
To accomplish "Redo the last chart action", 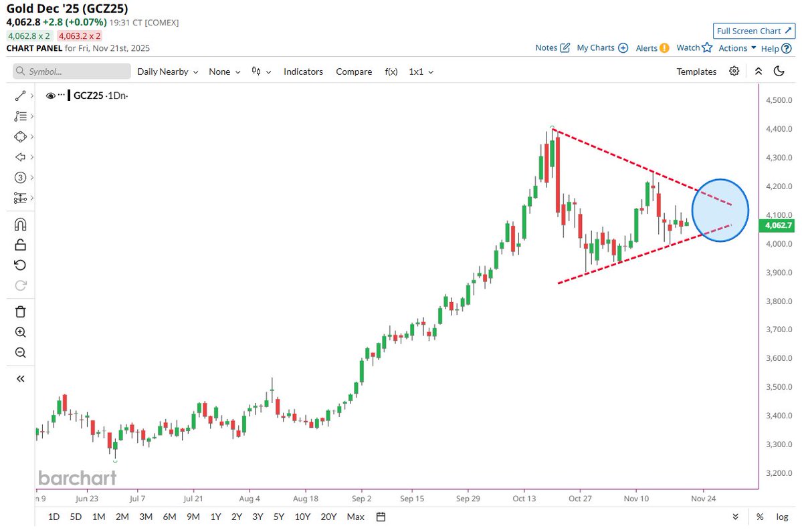I will 21,285.
